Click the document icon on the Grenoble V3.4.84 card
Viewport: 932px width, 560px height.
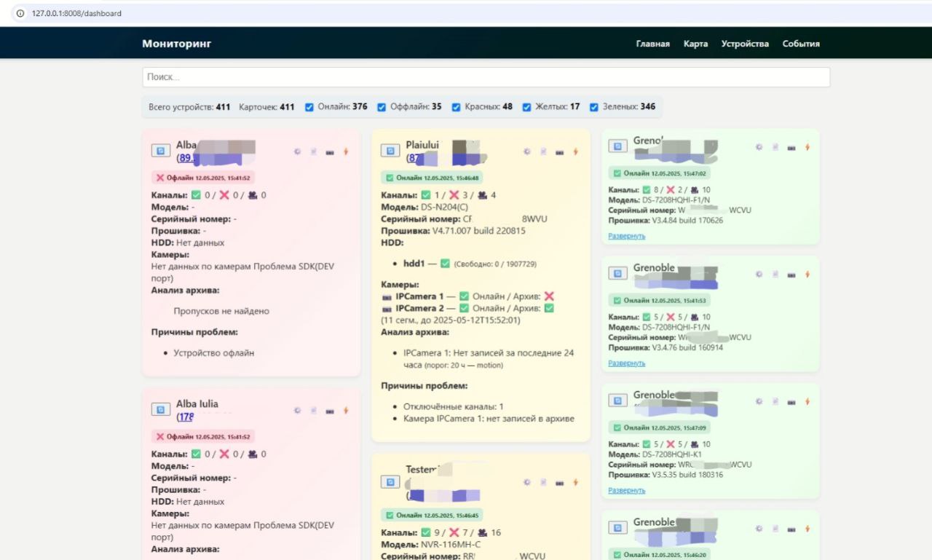point(775,147)
